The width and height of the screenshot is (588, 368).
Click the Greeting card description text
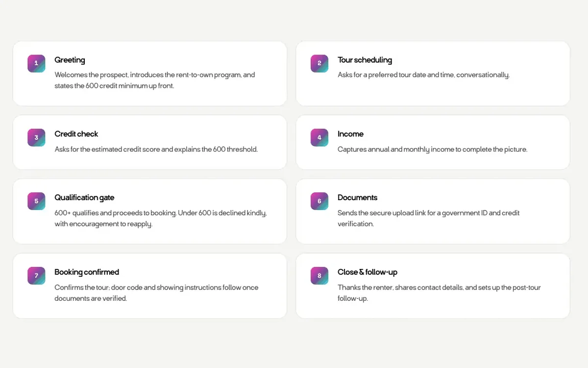coord(155,80)
